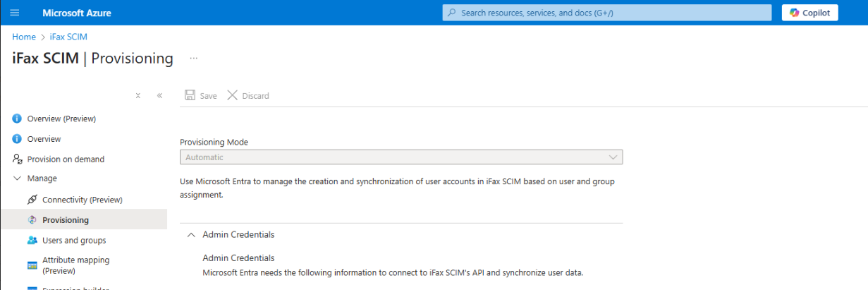Click the magnifier icon in the search bar
Screen dimensions: 868x290
(452, 13)
